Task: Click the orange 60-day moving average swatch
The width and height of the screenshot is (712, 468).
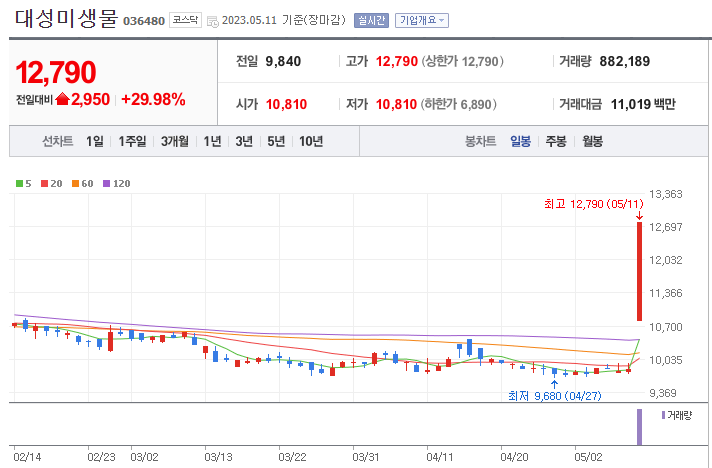Action: click(75, 184)
